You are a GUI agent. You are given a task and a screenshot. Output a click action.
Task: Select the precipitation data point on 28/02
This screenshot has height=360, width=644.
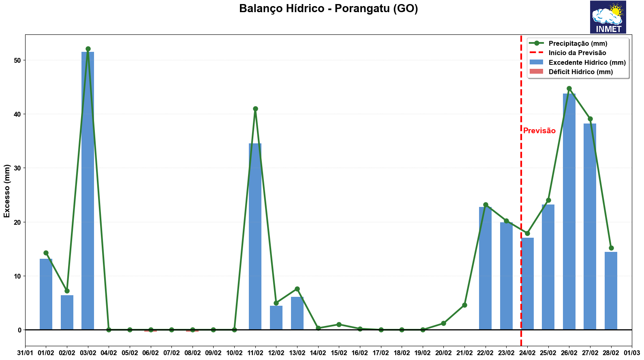point(611,248)
